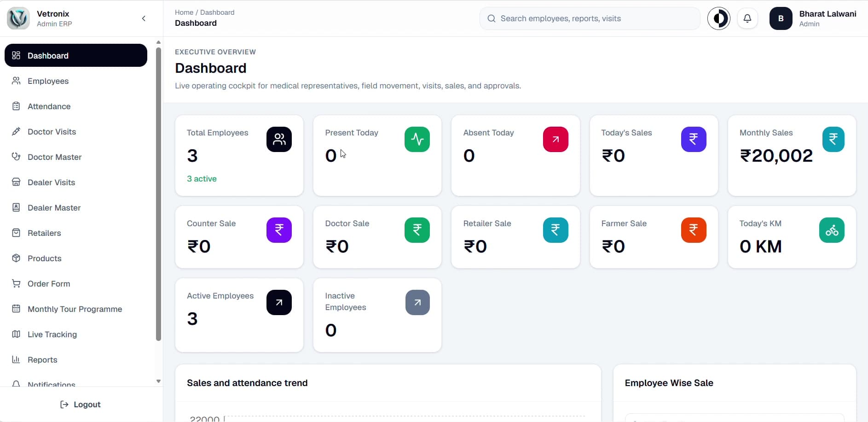Click the Doctor Sale green rupee icon
The height and width of the screenshot is (422, 868).
(x=417, y=230)
